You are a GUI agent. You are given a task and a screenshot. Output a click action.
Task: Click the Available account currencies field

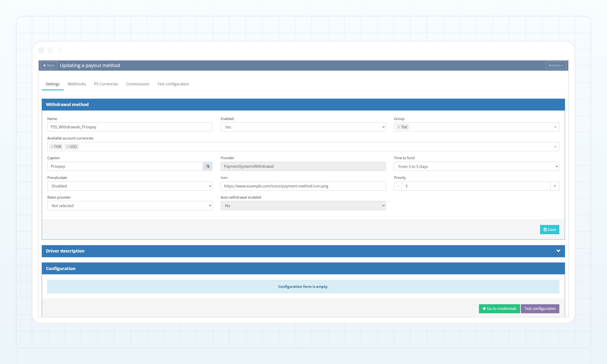[303, 147]
